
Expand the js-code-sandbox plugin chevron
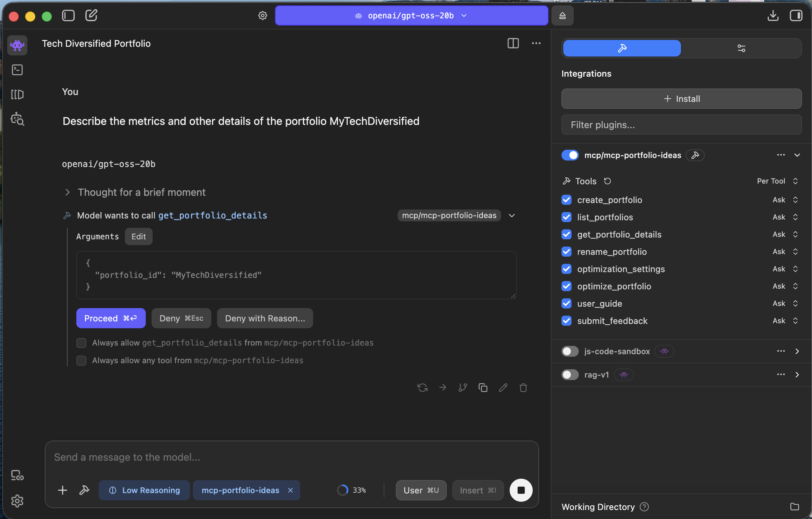point(797,351)
